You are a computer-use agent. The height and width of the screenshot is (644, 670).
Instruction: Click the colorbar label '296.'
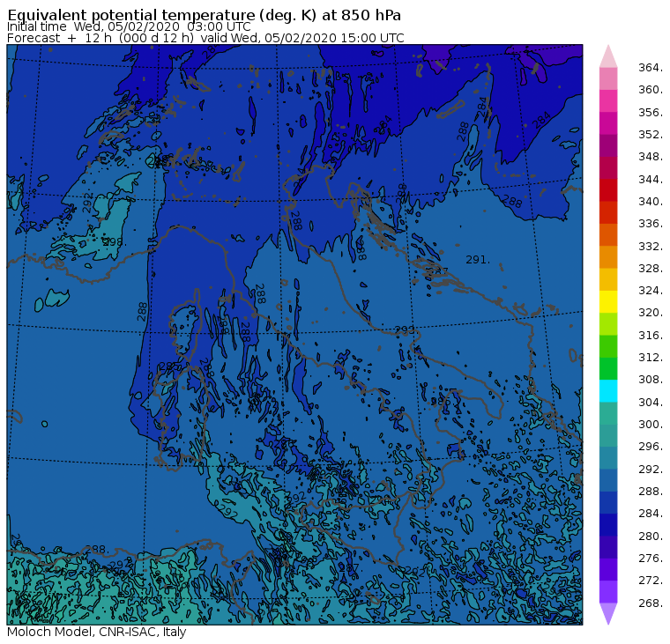point(651,448)
